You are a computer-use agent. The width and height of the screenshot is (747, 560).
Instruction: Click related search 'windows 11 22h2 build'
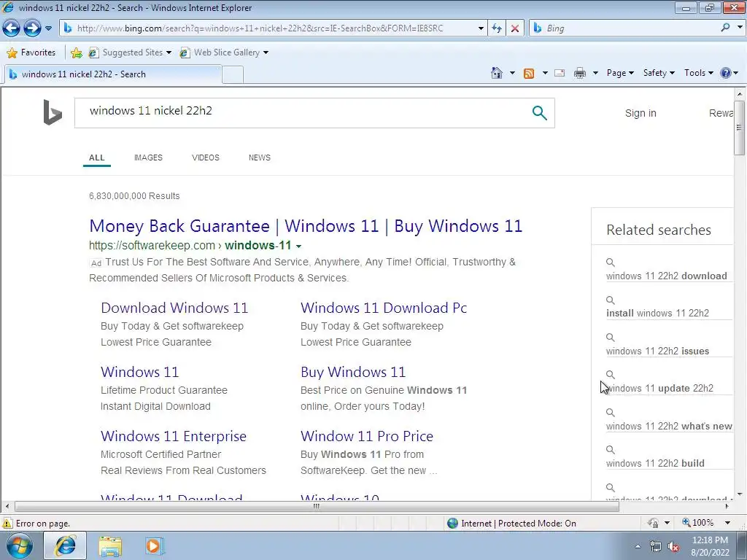coord(655,463)
